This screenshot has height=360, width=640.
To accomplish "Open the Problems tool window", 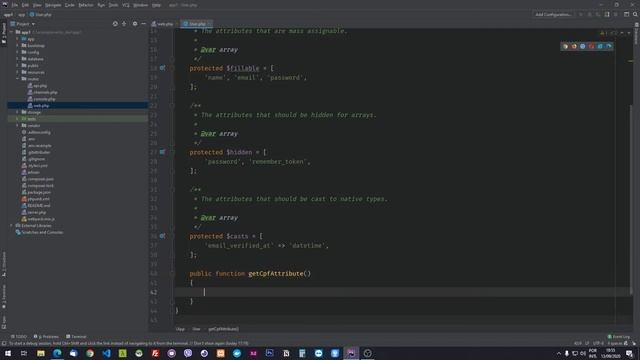I will (46, 337).
